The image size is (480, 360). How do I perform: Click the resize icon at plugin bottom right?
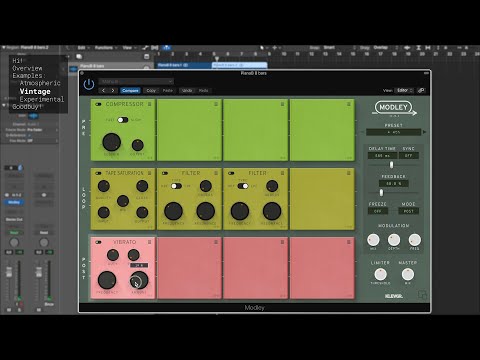coord(422,295)
